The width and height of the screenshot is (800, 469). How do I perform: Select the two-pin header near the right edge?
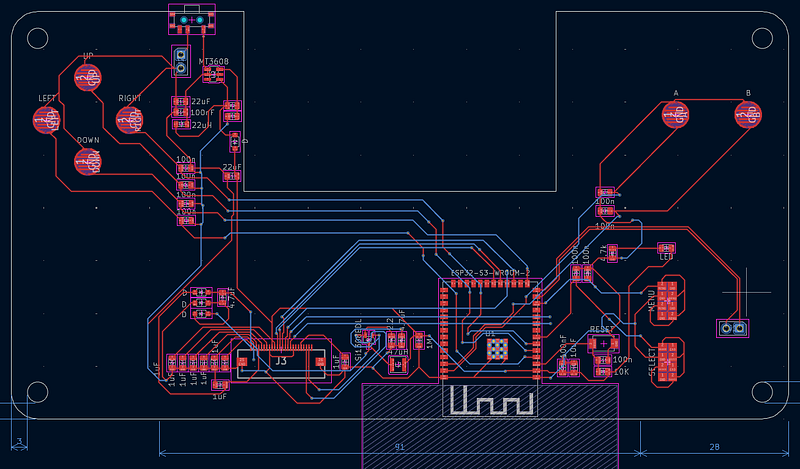(x=733, y=328)
